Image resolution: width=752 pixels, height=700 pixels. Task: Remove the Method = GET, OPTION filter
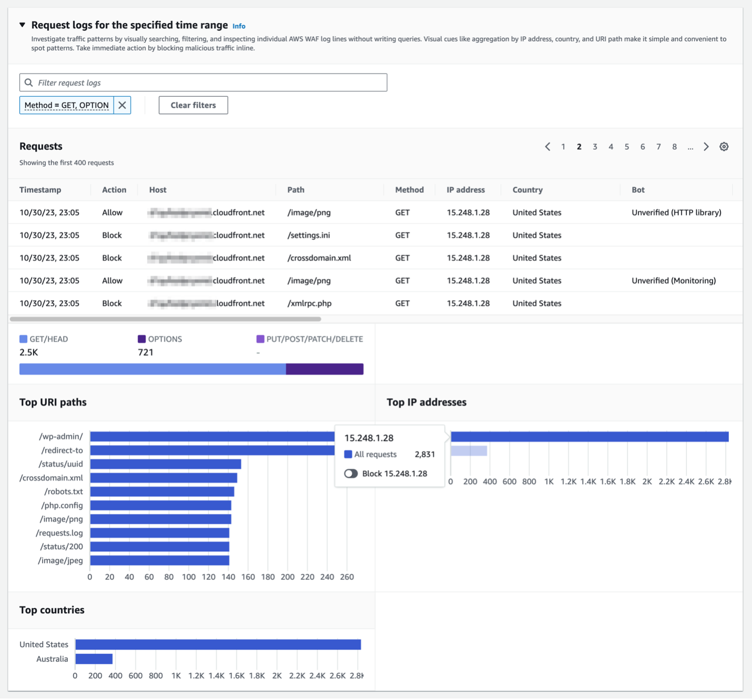(122, 105)
